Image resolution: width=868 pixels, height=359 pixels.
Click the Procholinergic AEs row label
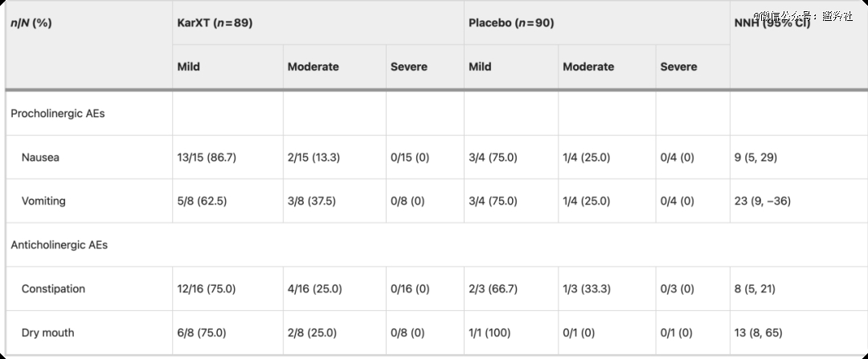[x=58, y=113]
